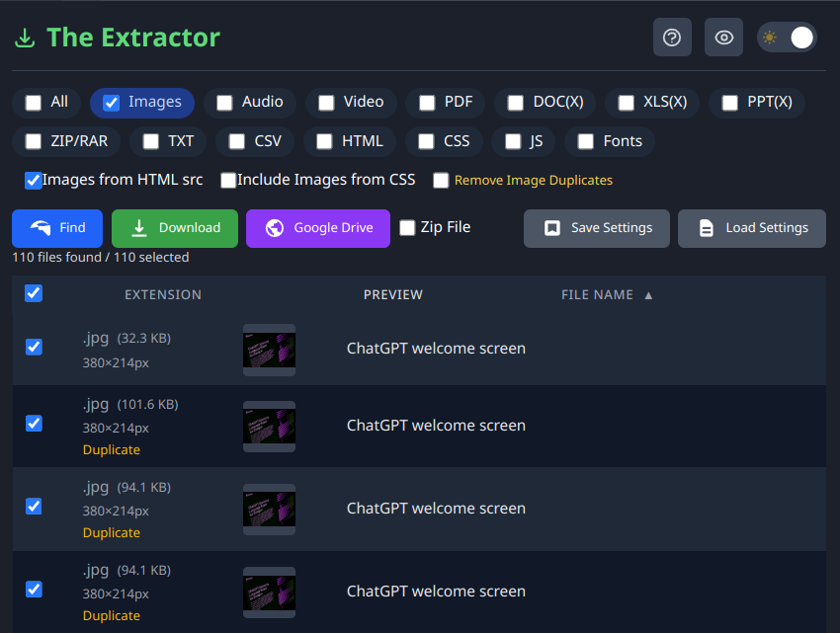The height and width of the screenshot is (633, 840).
Task: Select the PDF file type filter
Action: click(x=445, y=103)
